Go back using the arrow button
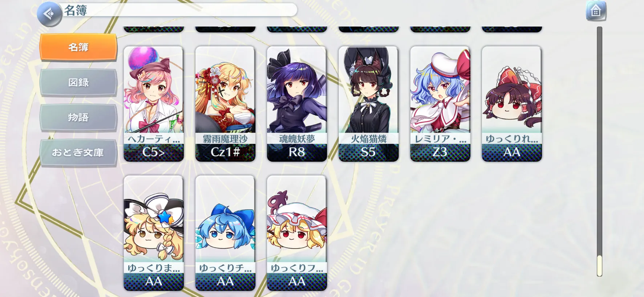 (50, 14)
